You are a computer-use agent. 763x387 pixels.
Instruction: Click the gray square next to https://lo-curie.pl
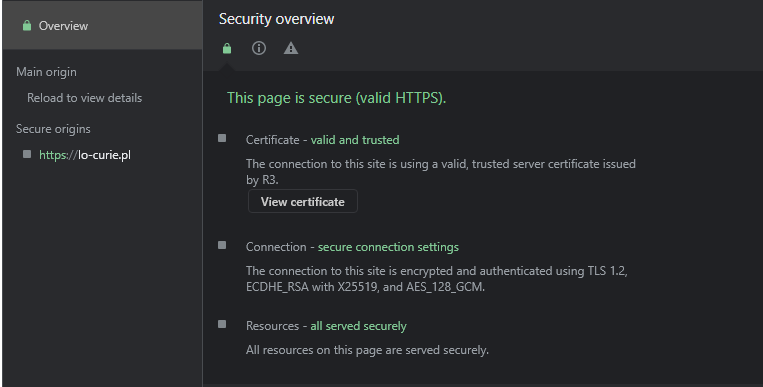coord(27,154)
